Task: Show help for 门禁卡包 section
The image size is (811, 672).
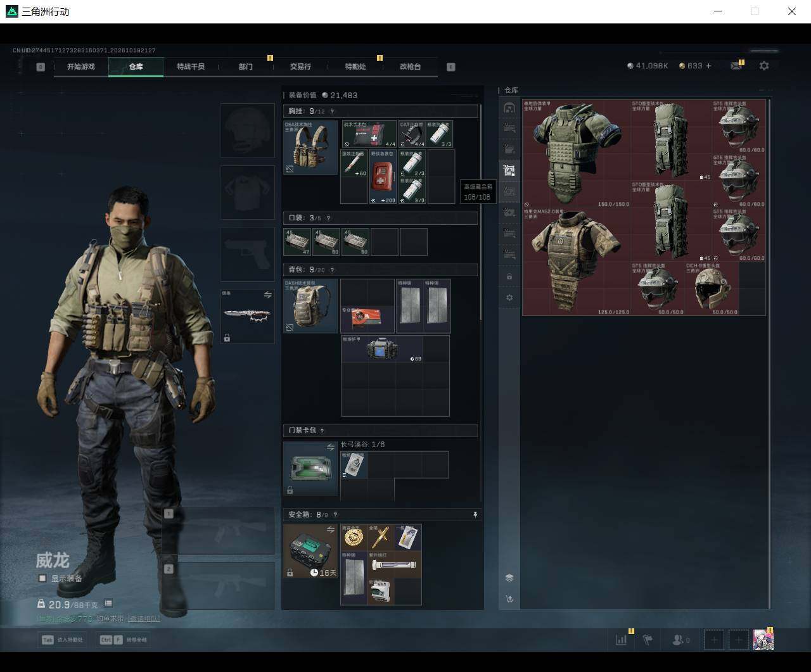Action: click(x=322, y=431)
